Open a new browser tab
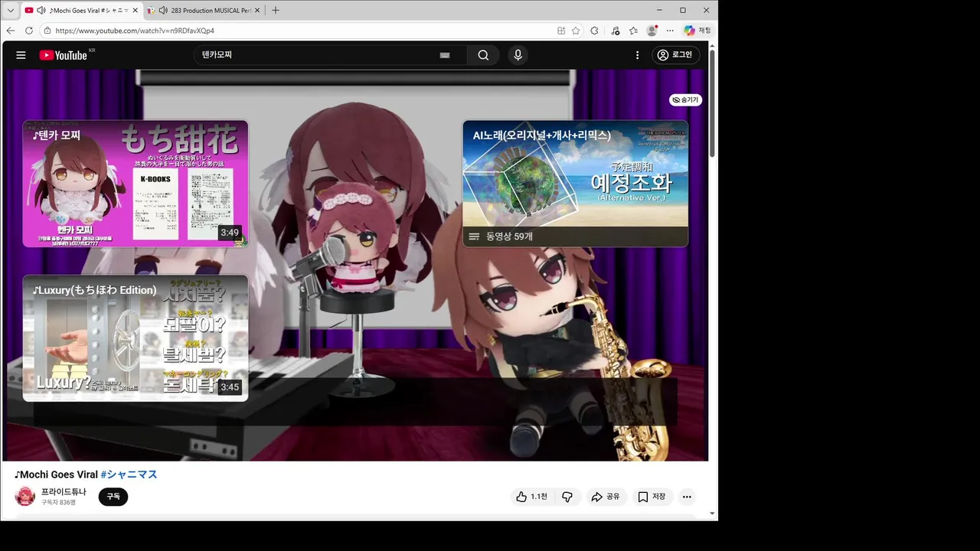The image size is (980, 551). coord(276,10)
